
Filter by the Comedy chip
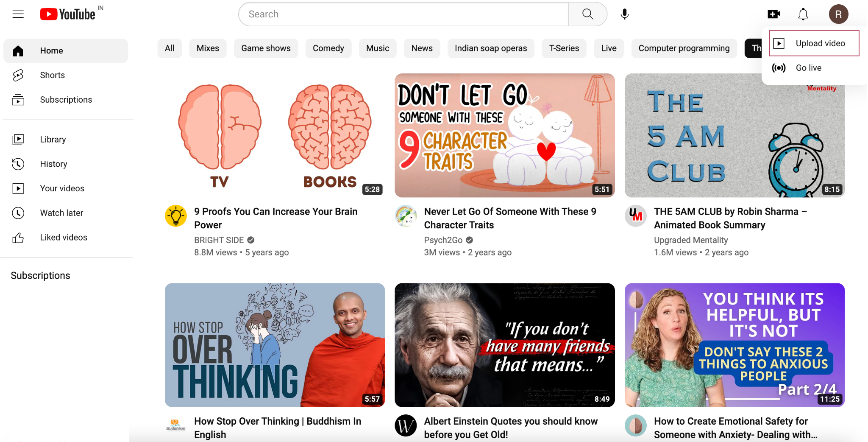point(328,48)
